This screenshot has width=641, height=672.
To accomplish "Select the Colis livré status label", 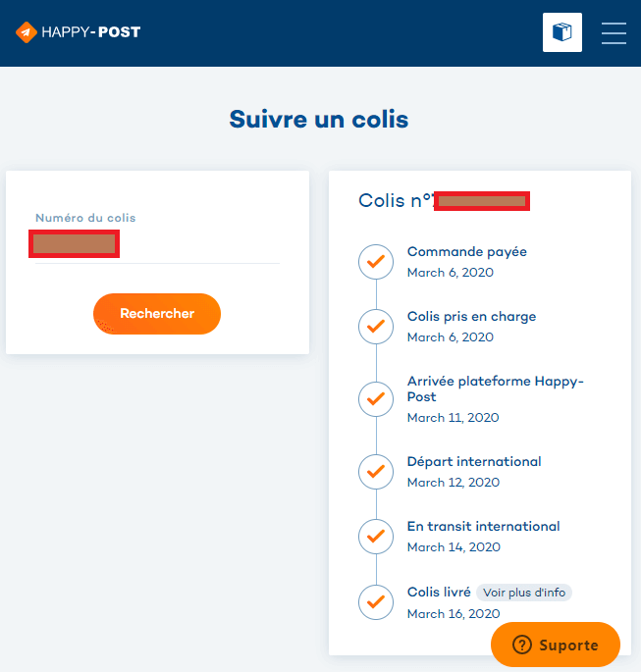I will [x=439, y=593].
